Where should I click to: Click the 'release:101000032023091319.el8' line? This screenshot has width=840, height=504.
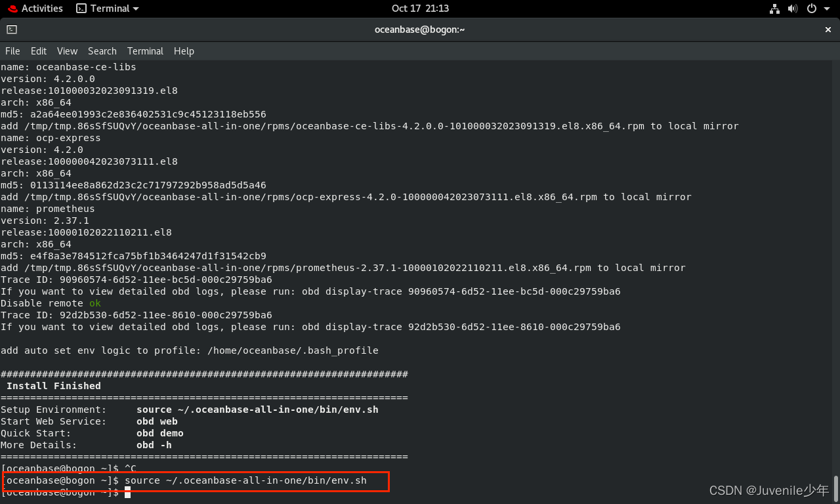click(89, 91)
